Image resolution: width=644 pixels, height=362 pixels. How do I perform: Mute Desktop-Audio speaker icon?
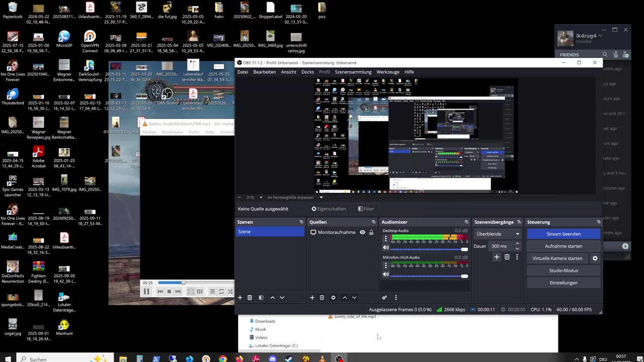click(386, 247)
